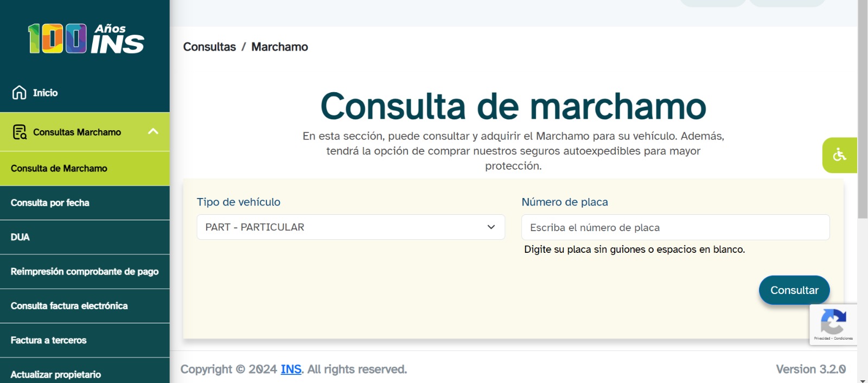Viewport: 868px width, 383px height.
Task: Click the page vertical scrollbar thumb
Action: (x=863, y=108)
